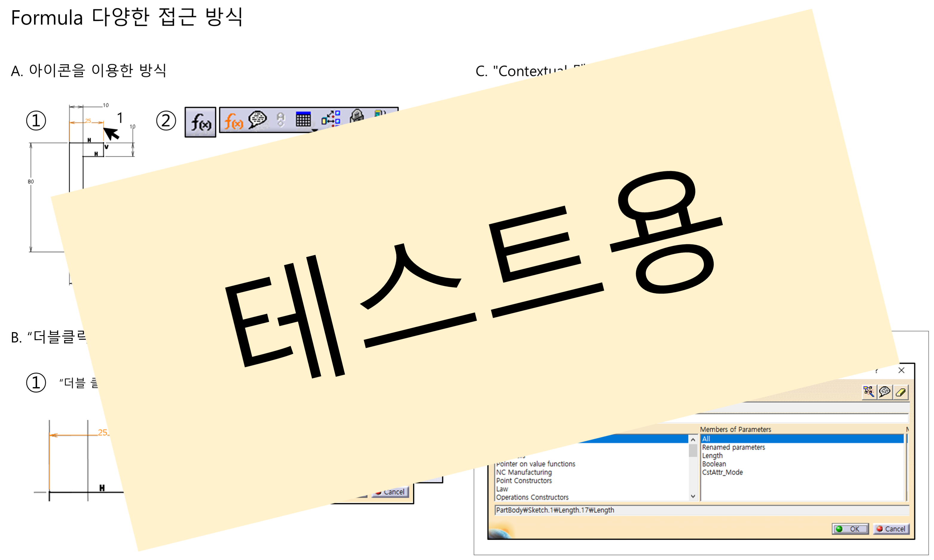Select the Design Table grid icon
934x560 pixels.
coord(304,119)
